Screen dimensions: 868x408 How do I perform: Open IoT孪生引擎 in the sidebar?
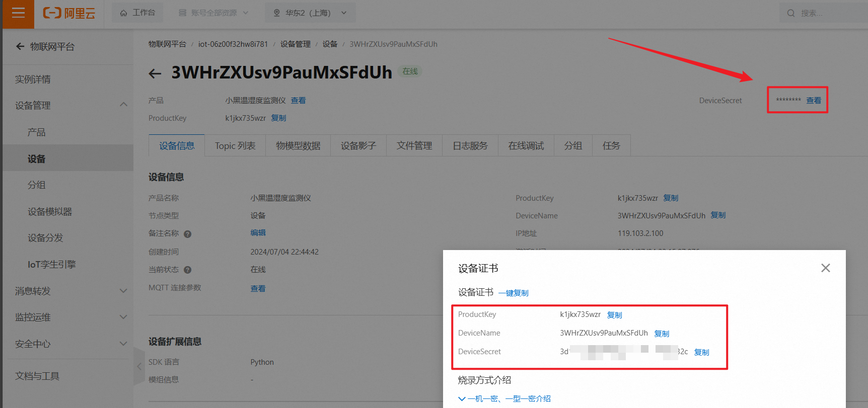(x=51, y=264)
